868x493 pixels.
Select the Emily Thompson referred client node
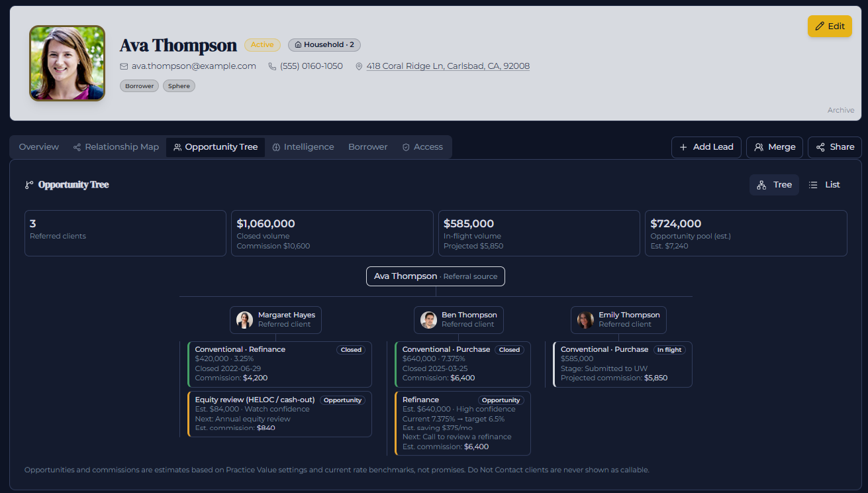click(618, 320)
